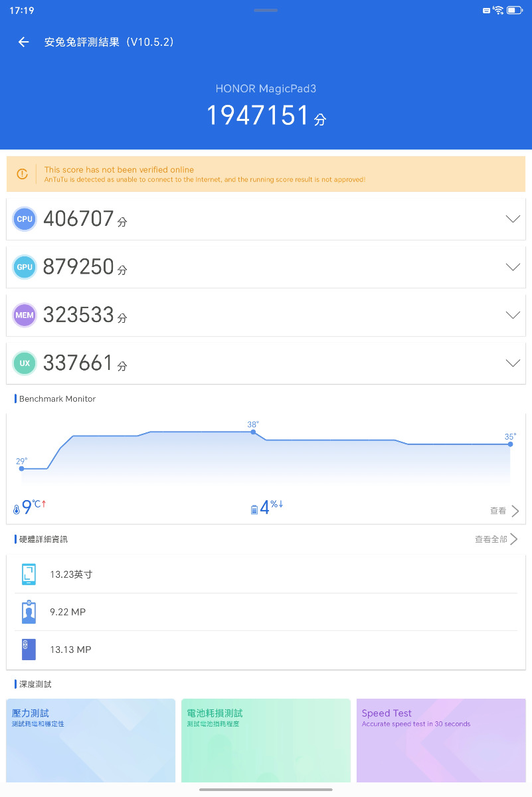Click the 17:19 clock in status bar
This screenshot has width=532, height=797.
tap(22, 11)
